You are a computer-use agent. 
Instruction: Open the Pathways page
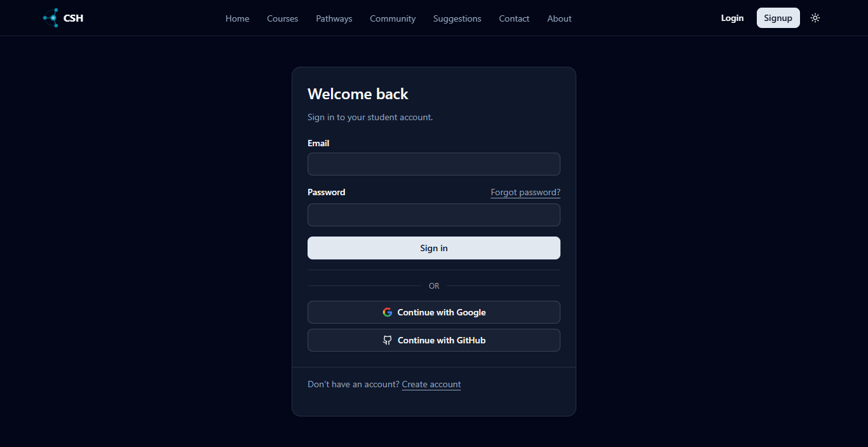(334, 18)
